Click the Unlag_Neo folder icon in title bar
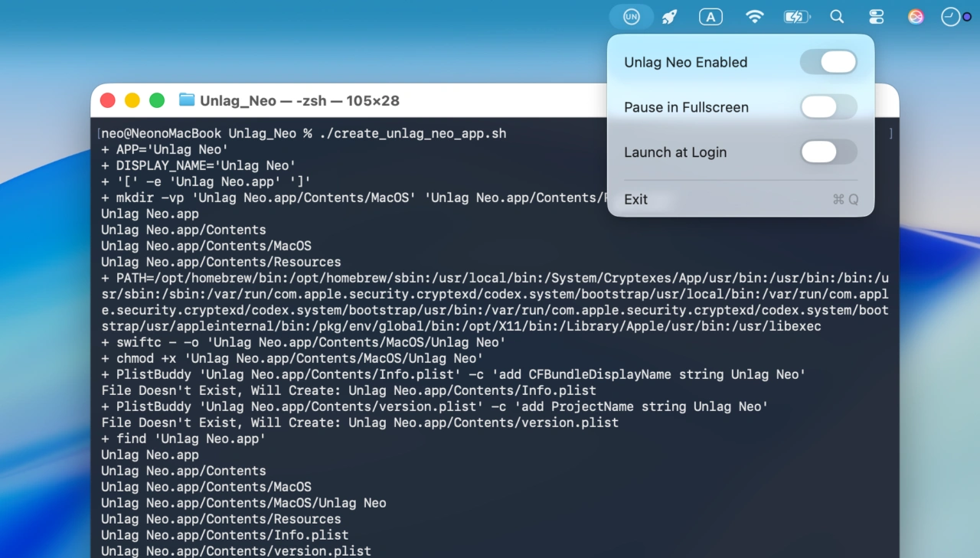The image size is (980, 558). coord(187,100)
